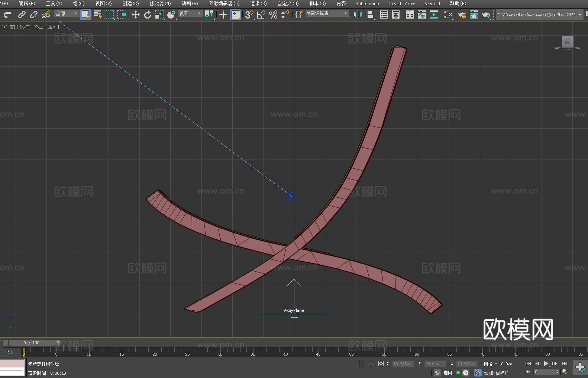The image size is (588, 378).
Task: Click the 0 / 100 time slider
Action: (32, 343)
